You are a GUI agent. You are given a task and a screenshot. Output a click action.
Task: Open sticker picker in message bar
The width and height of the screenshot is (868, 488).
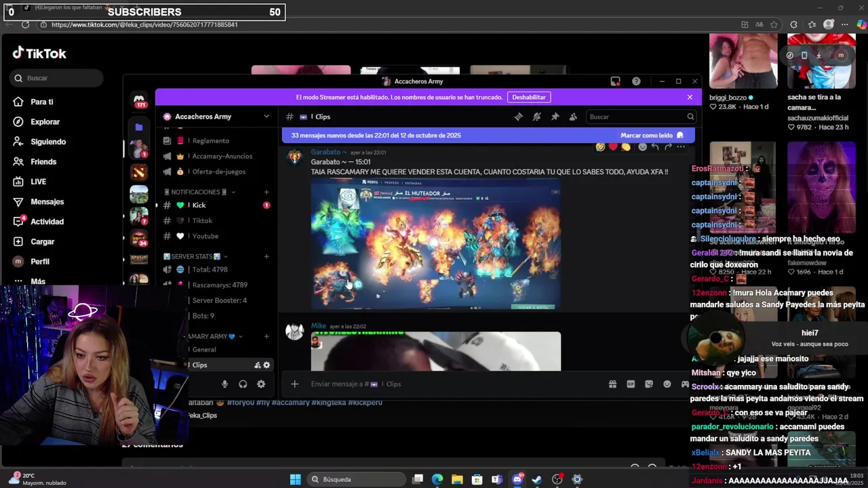tap(649, 384)
